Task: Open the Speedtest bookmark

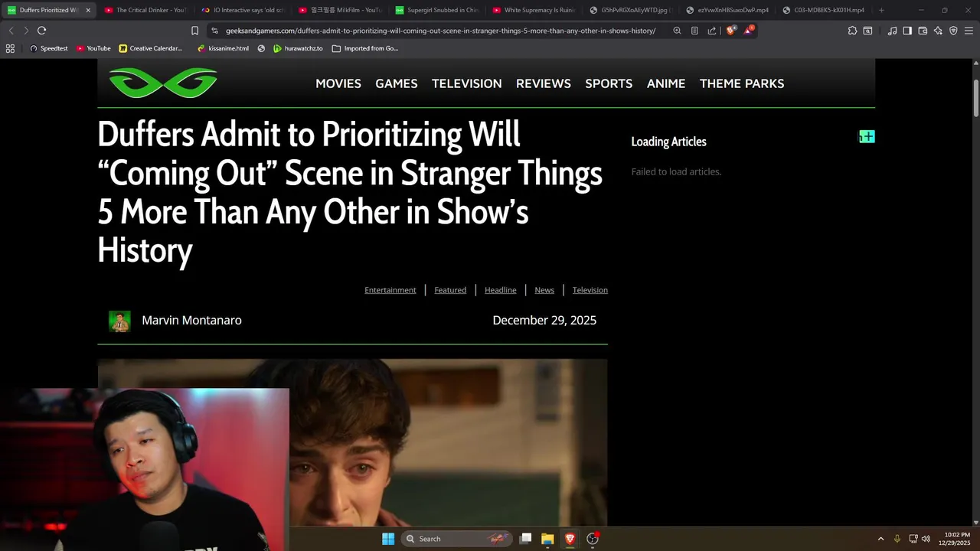Action: point(48,48)
